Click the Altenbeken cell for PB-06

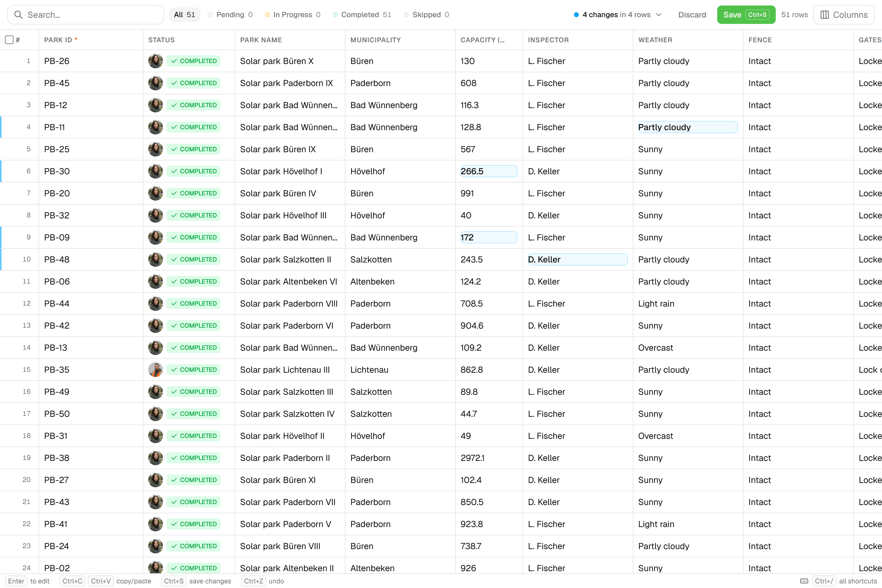[x=400, y=282]
